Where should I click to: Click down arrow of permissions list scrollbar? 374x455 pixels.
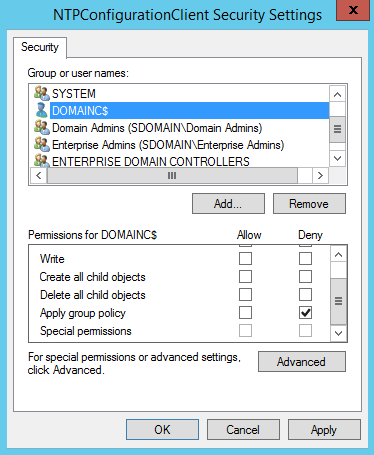338,333
